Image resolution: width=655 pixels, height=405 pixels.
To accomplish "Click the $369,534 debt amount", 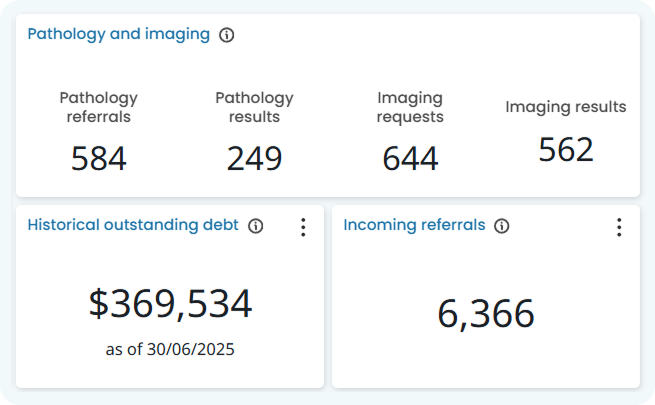I will [170, 304].
